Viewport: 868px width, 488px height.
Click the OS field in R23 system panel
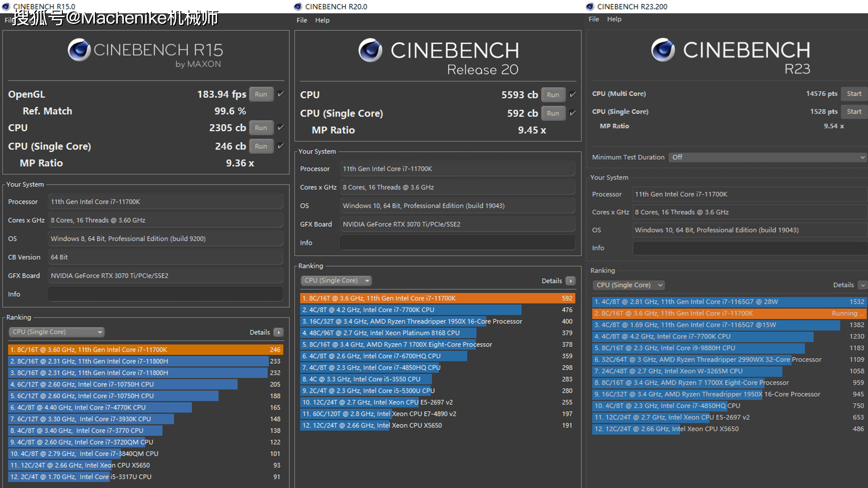click(x=750, y=230)
